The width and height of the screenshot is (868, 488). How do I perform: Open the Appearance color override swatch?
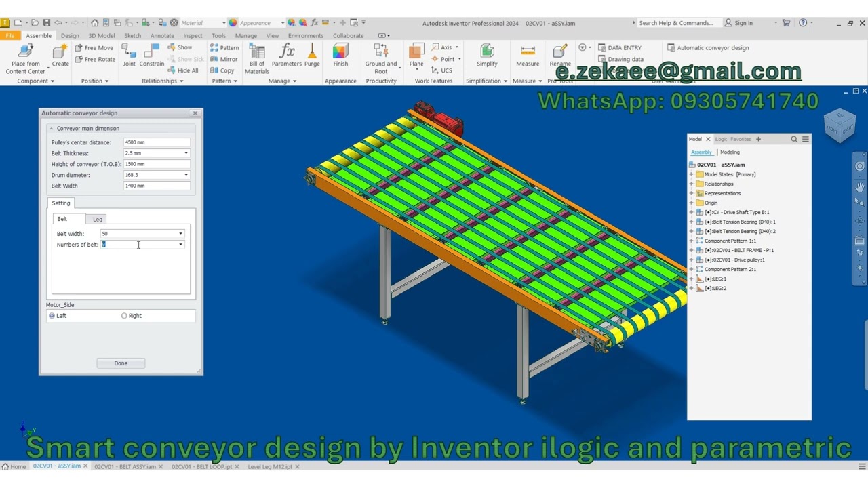[x=233, y=23]
